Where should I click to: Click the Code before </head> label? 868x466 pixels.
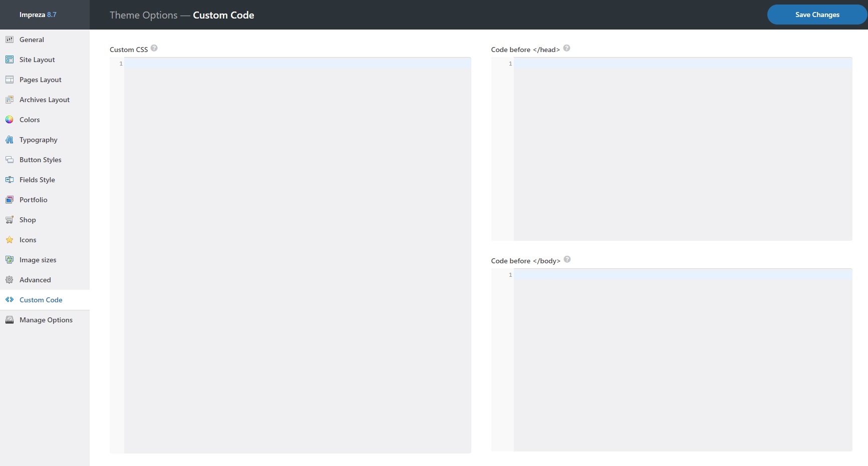(x=525, y=50)
